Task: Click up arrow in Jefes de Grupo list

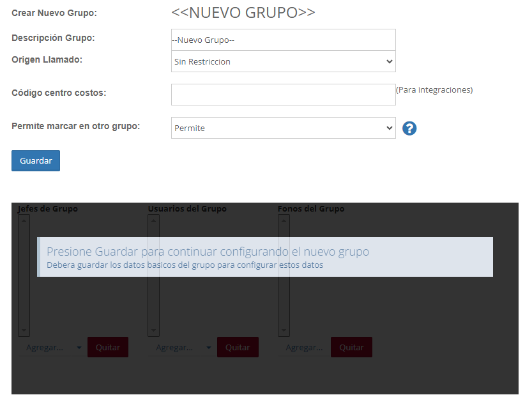Action: 24,220
